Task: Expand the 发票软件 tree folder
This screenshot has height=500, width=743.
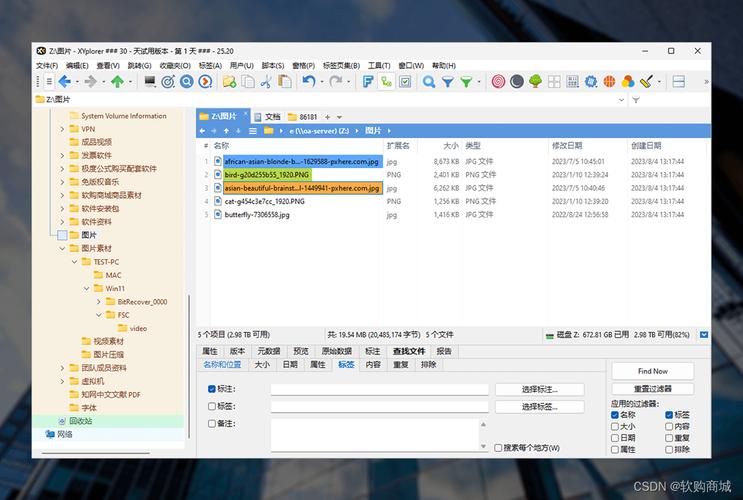Action: [62, 155]
